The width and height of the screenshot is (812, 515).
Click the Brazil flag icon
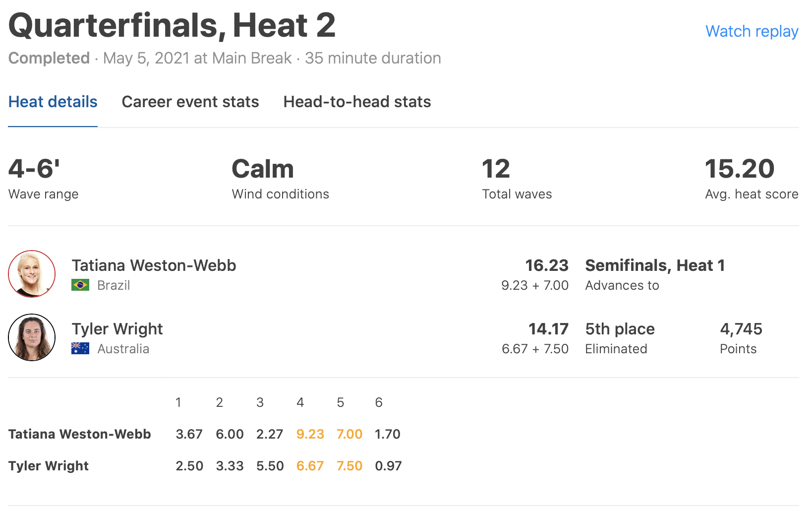point(80,285)
